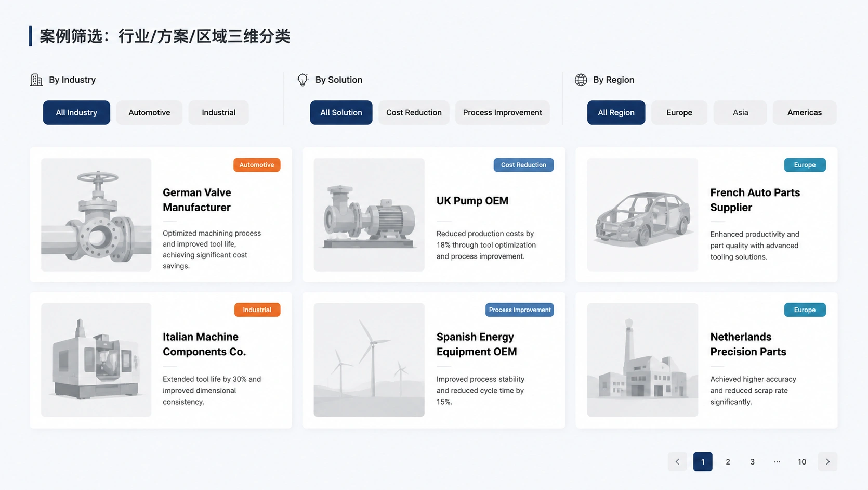Go to previous page with left chevron
The height and width of the screenshot is (490, 868).
[677, 461]
